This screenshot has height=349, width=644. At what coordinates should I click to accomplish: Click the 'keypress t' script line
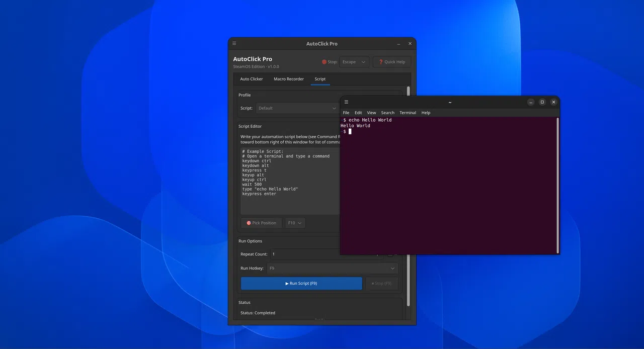[254, 170]
